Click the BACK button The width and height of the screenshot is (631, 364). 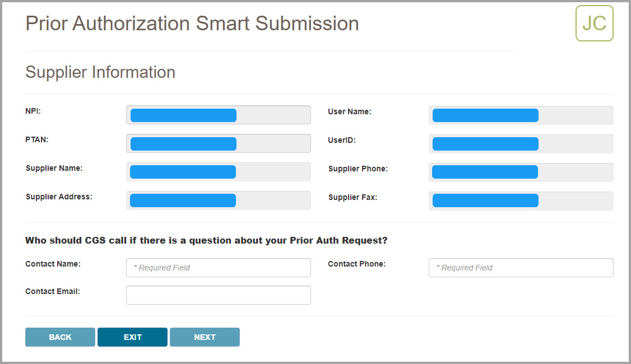point(60,337)
